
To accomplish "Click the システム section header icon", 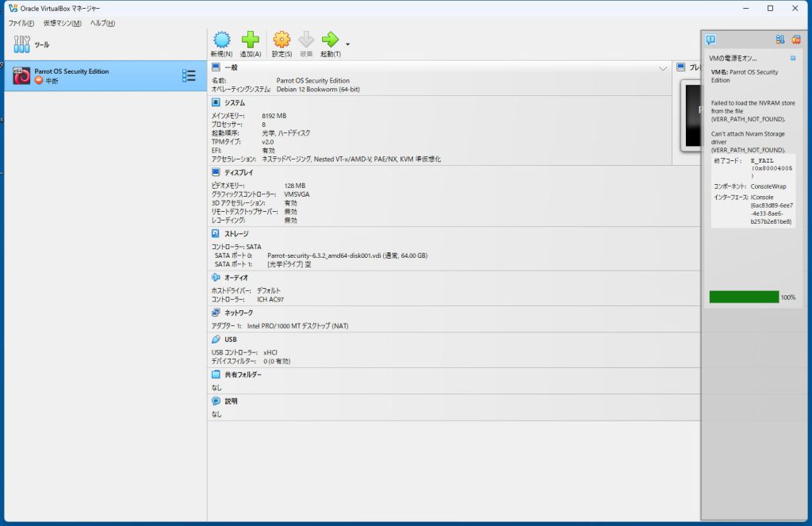I will 216,102.
